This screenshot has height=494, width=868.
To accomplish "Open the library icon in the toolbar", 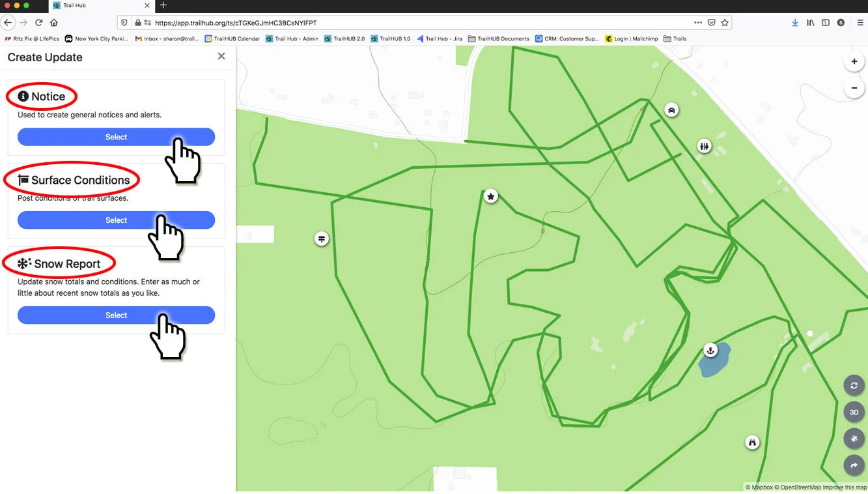I will pos(811,22).
